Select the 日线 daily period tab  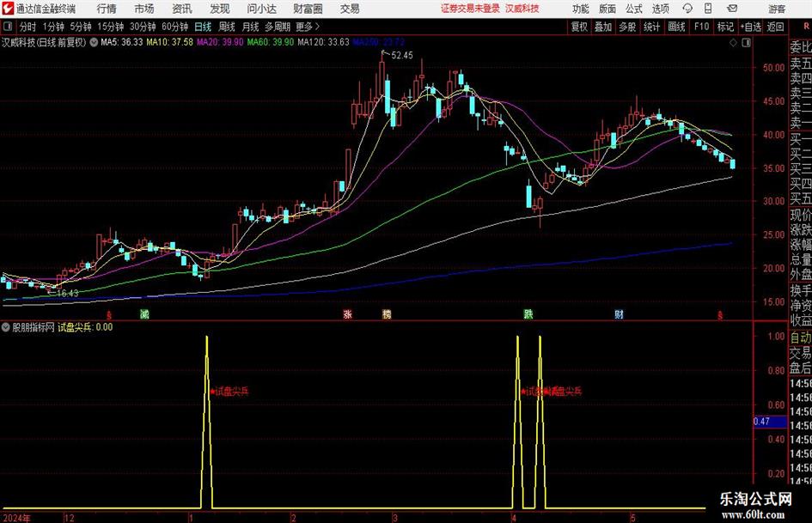point(203,27)
